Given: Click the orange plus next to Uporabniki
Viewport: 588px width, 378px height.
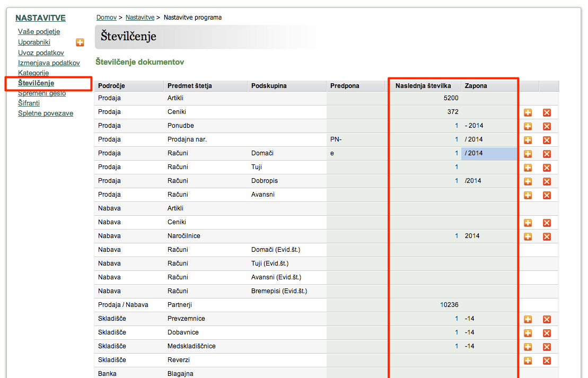Looking at the screenshot, I should (x=80, y=42).
